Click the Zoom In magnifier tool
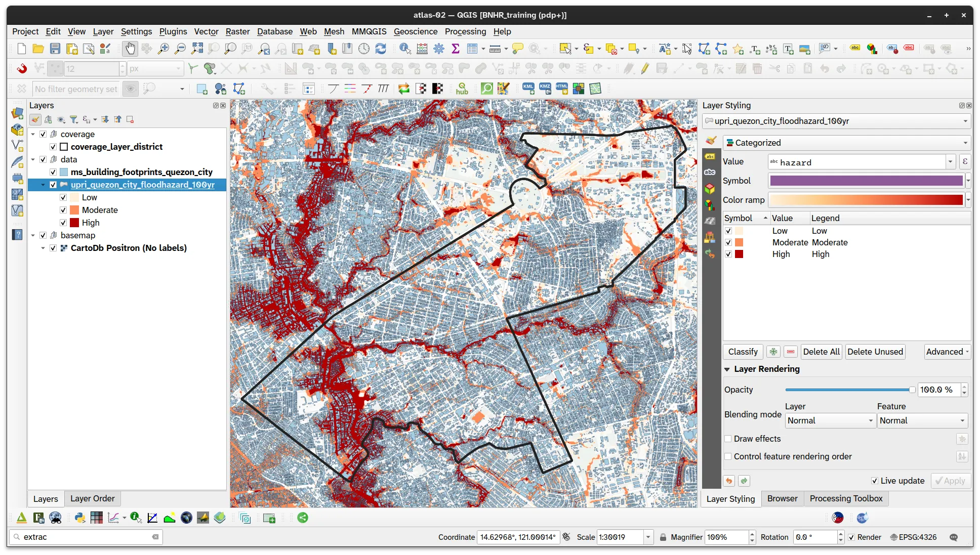Viewport: 980px width, 555px height. [x=163, y=49]
